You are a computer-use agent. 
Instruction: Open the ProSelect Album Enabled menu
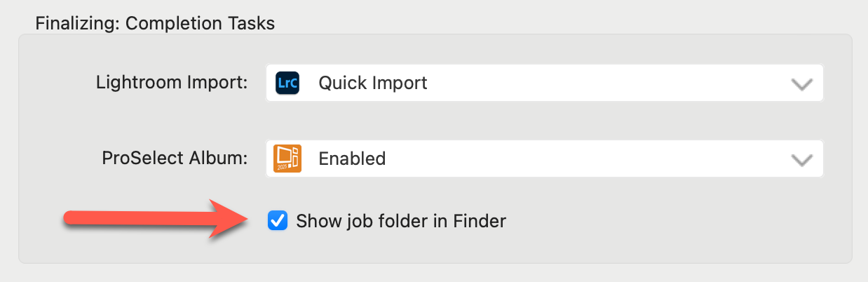(x=544, y=159)
